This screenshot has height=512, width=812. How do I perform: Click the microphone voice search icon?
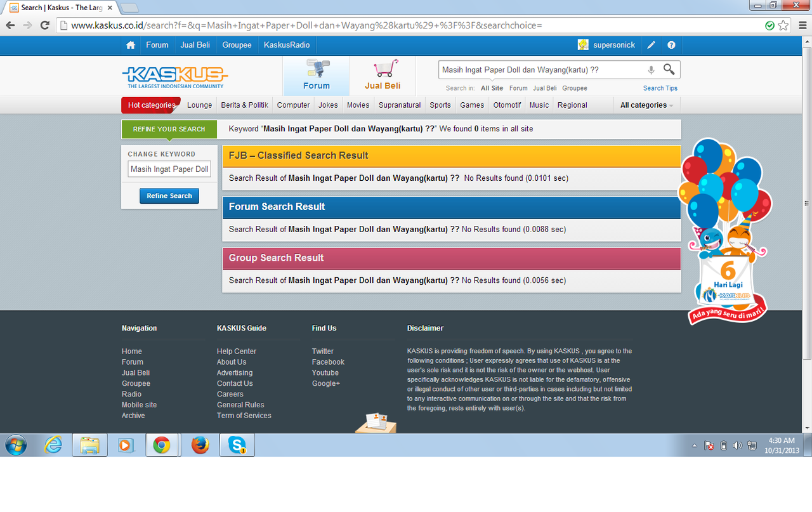[651, 70]
